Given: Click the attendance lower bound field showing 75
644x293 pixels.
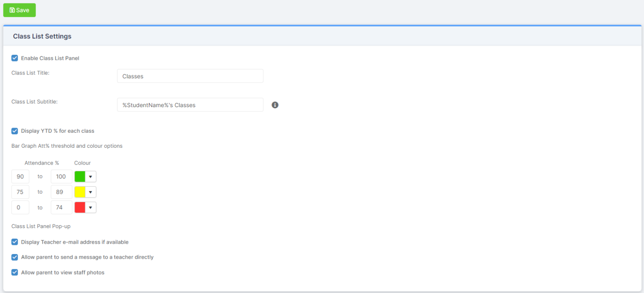Looking at the screenshot, I should (x=20, y=192).
